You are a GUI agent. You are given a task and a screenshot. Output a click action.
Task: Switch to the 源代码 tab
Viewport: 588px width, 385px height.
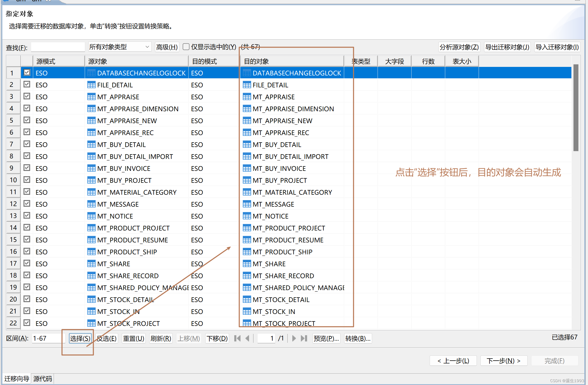42,379
